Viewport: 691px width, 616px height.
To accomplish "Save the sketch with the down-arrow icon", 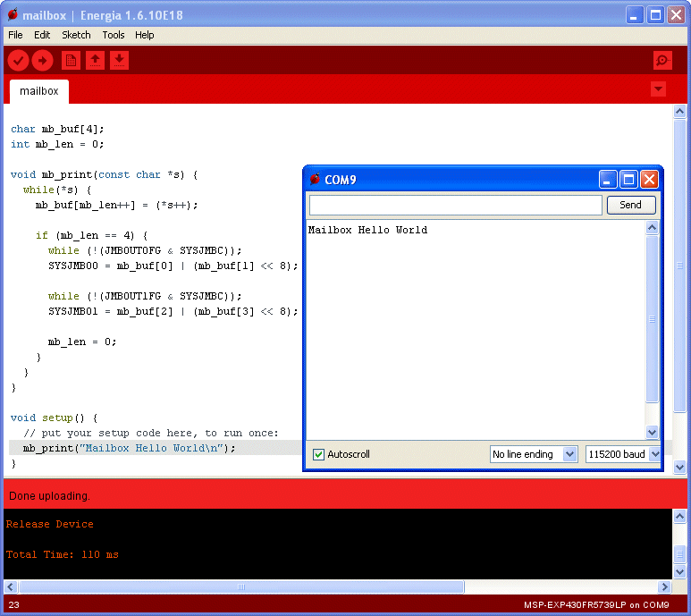I will point(119,61).
